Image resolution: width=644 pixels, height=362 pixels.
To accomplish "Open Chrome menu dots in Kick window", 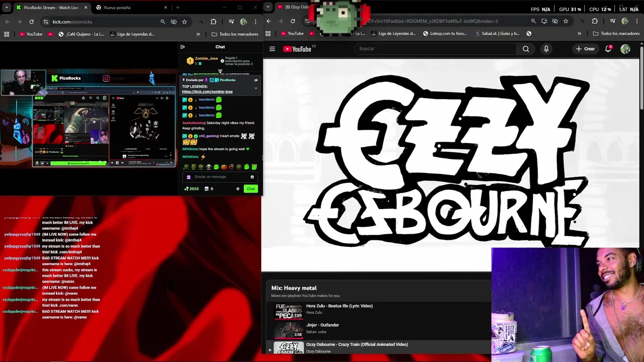I will pos(256,22).
